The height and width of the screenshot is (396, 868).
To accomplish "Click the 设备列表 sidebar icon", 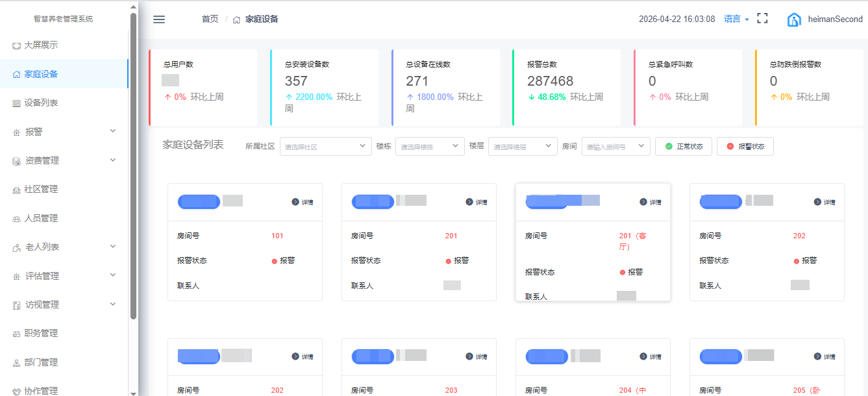I will click(16, 103).
